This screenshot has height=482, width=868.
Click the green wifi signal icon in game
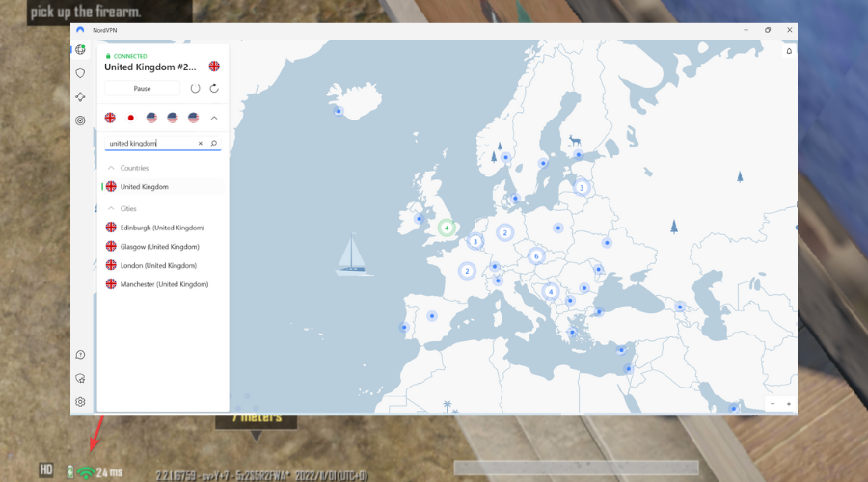(x=85, y=472)
